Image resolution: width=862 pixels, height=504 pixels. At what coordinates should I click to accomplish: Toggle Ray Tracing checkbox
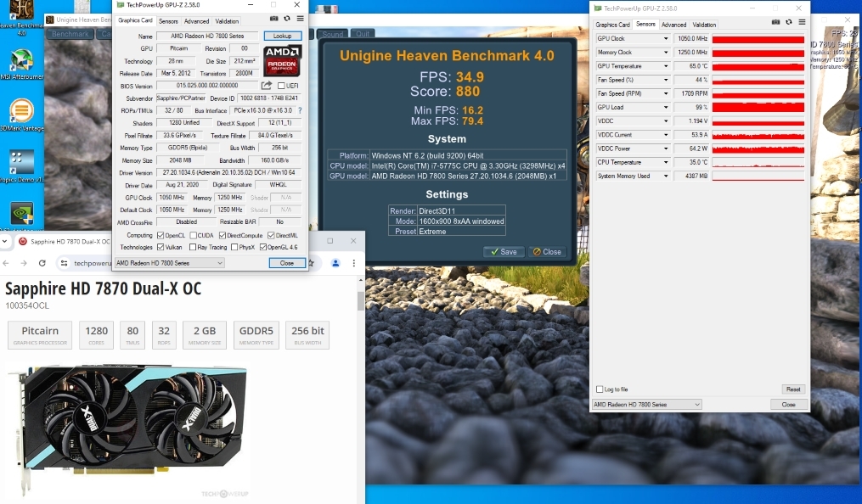click(x=193, y=247)
